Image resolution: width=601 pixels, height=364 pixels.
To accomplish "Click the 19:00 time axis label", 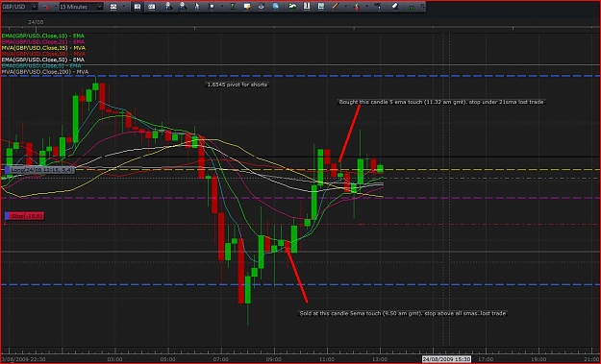I will pyautogui.click(x=538, y=359).
